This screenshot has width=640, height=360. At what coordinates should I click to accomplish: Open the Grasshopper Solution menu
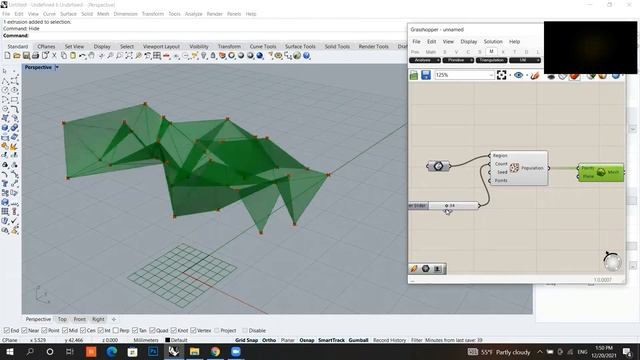(493, 42)
